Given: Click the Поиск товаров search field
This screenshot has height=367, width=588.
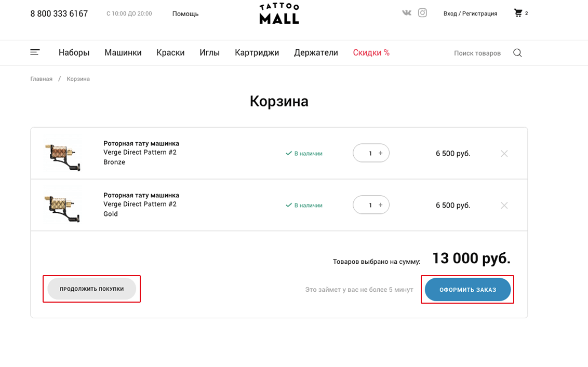Looking at the screenshot, I should click(x=477, y=53).
